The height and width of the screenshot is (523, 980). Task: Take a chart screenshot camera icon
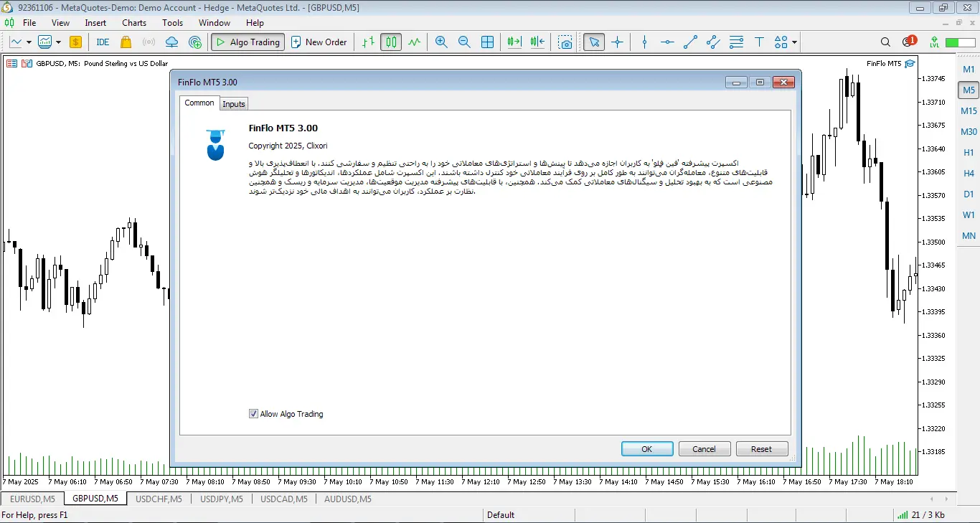point(566,42)
